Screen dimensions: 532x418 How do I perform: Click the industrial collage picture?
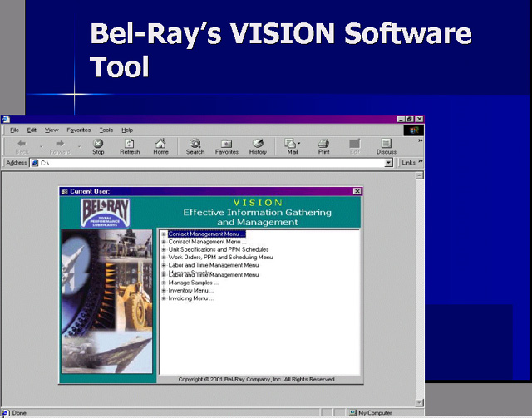(107, 302)
